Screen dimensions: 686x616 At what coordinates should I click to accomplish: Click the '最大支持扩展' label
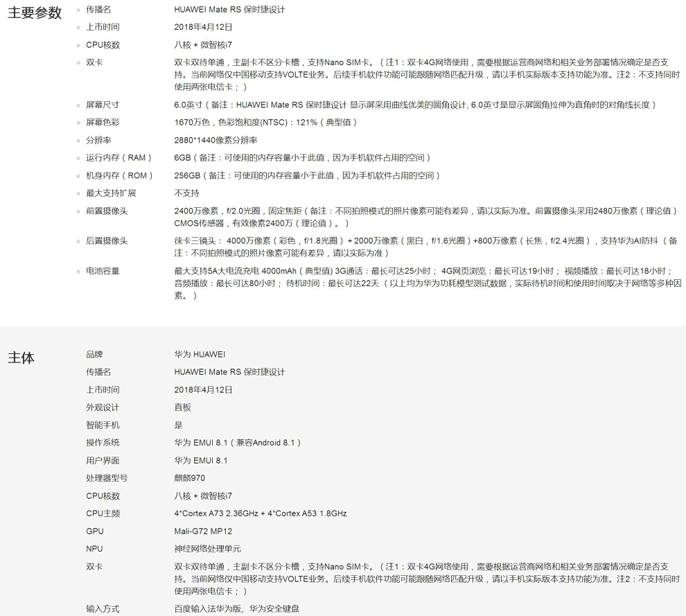(111, 193)
